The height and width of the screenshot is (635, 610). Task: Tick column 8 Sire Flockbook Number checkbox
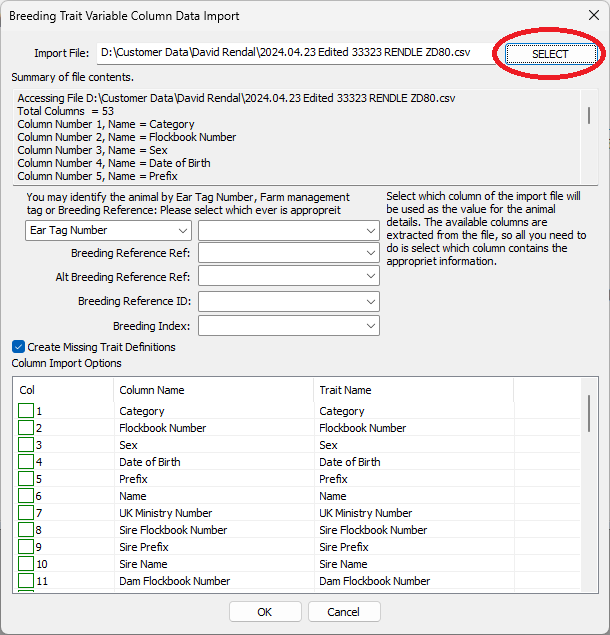[26, 530]
